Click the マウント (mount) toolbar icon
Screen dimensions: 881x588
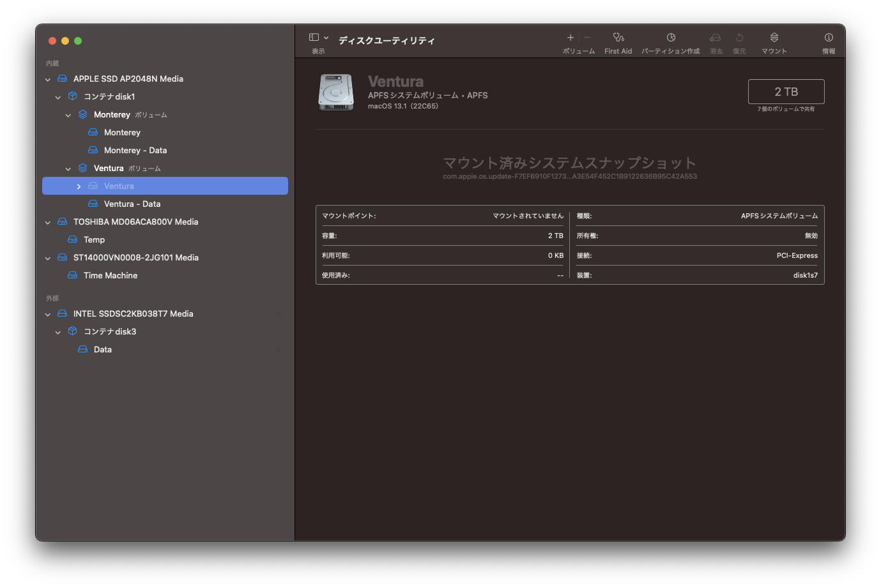[774, 38]
